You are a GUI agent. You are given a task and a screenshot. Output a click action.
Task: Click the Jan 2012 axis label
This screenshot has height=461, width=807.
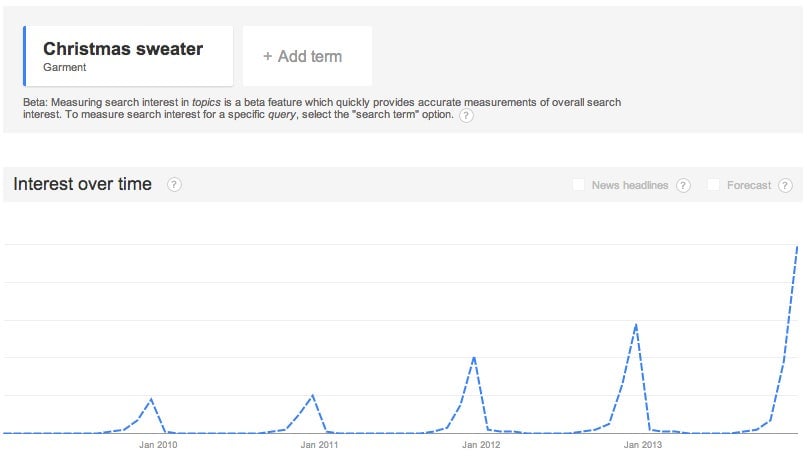point(481,445)
